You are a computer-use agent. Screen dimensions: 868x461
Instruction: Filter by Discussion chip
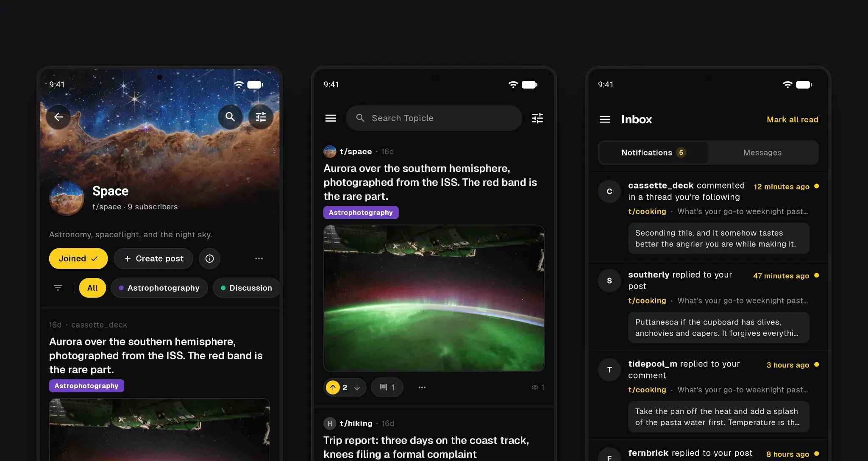[x=246, y=288]
